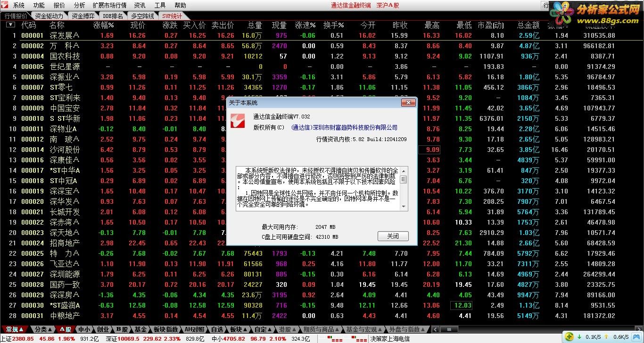Image resolution: width=644 pixels, height=343 pixels.
Task: Expand the 分类▲ bottom tab menu
Action: tap(44, 329)
